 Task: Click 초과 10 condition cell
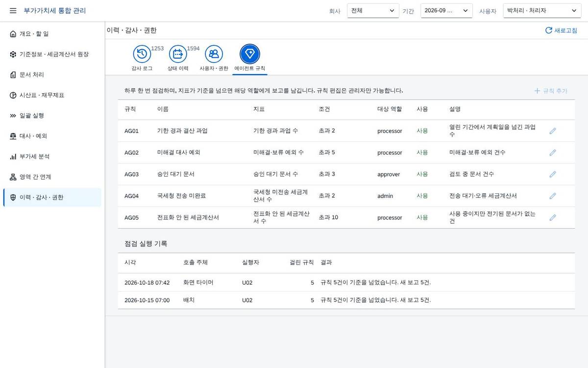(x=328, y=217)
